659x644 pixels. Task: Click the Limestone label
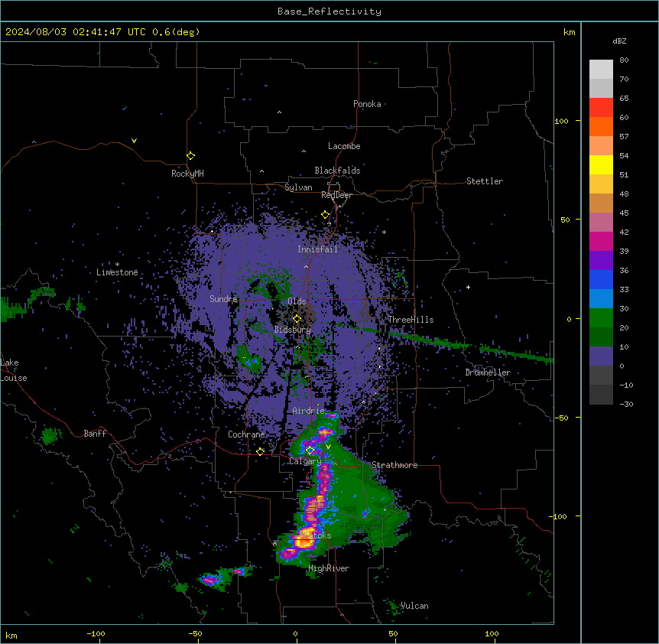click(117, 272)
